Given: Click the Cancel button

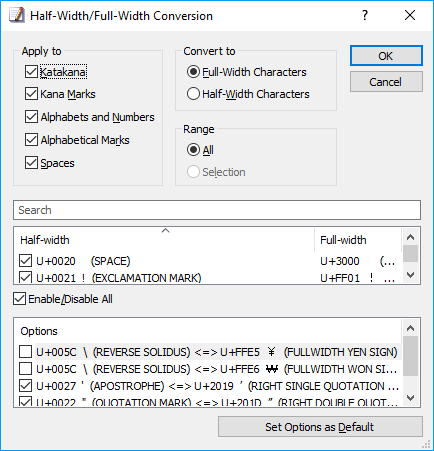Looking at the screenshot, I should point(386,82).
